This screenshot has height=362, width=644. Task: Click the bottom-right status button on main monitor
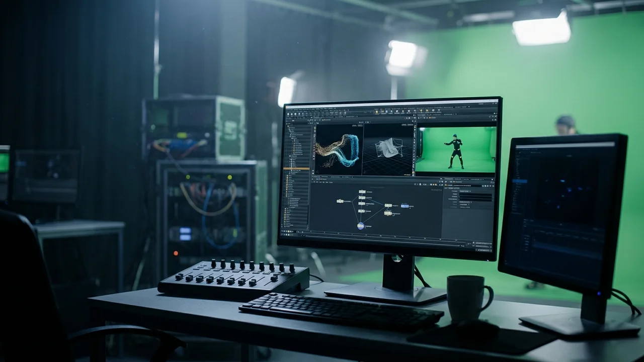pos(484,249)
